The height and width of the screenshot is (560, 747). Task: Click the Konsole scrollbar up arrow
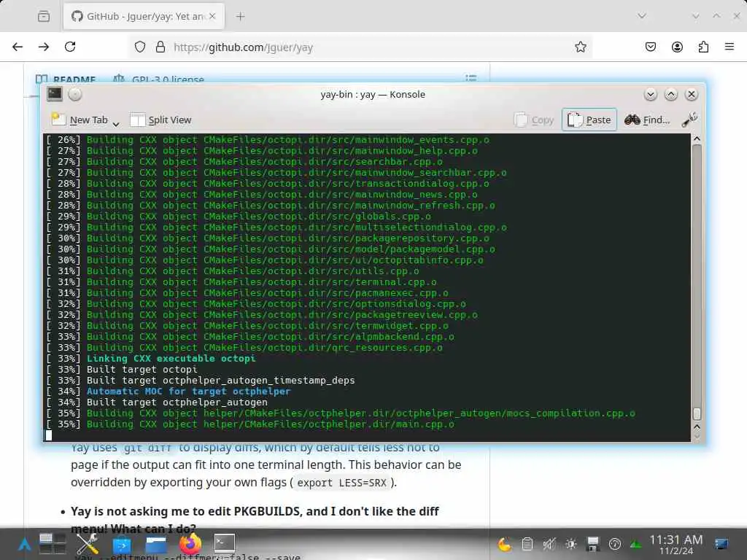697,139
